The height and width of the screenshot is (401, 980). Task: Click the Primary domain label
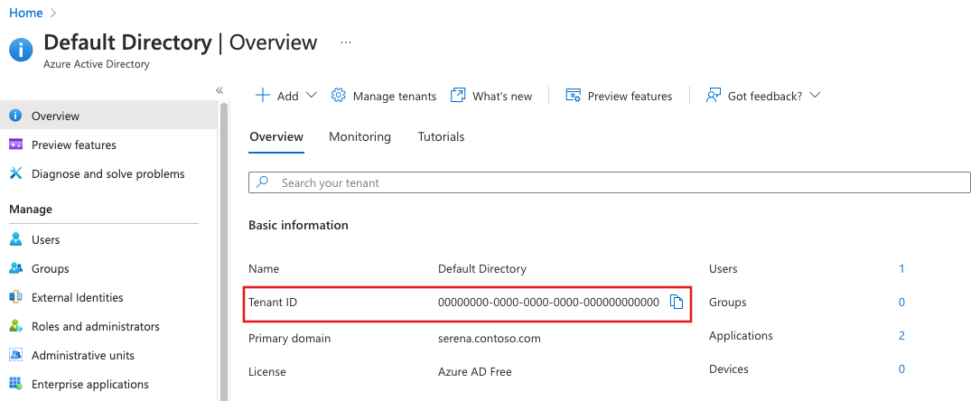click(289, 339)
